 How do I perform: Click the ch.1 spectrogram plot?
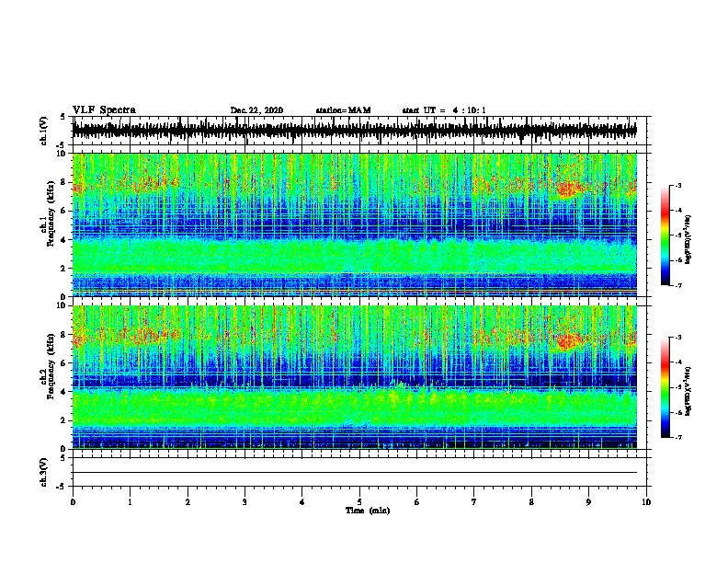355,224
